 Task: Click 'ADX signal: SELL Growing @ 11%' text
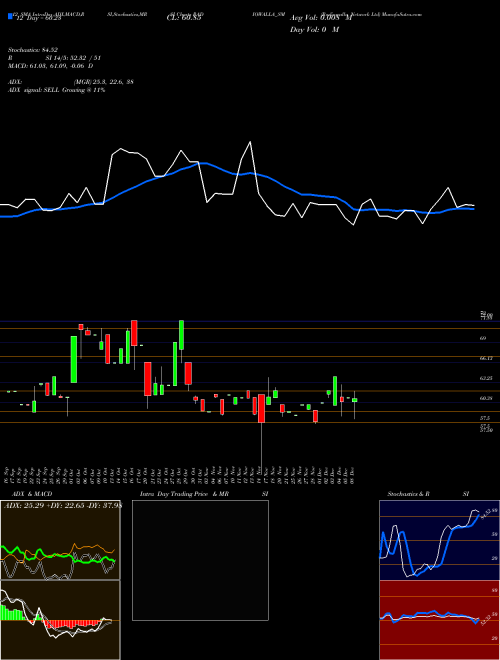coord(56,90)
